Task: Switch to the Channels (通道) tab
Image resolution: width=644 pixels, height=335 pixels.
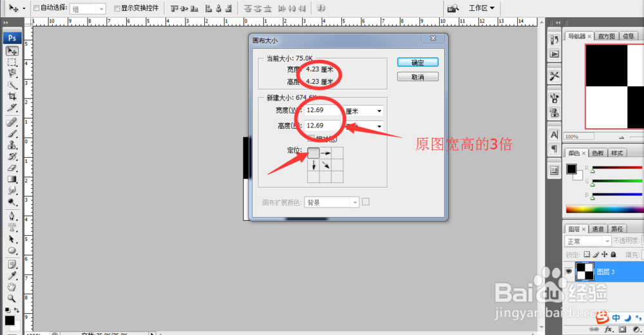Action: point(598,229)
